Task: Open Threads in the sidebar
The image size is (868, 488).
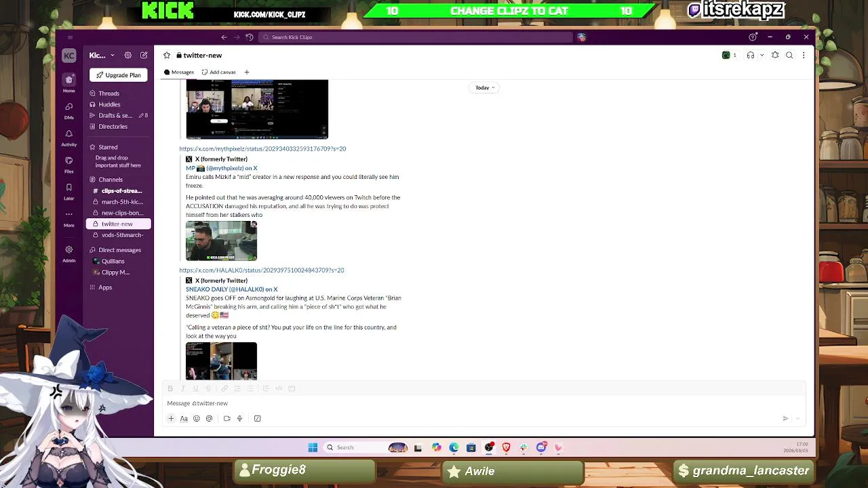Action: tap(108, 94)
